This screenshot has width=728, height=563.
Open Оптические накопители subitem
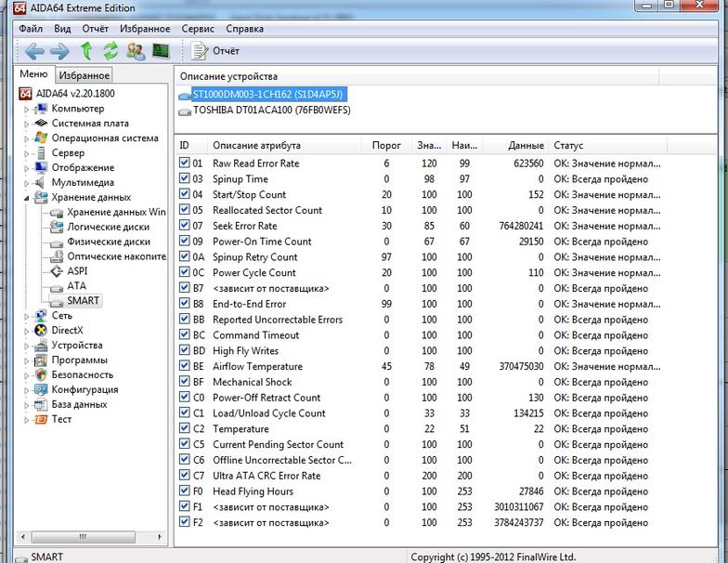117,256
